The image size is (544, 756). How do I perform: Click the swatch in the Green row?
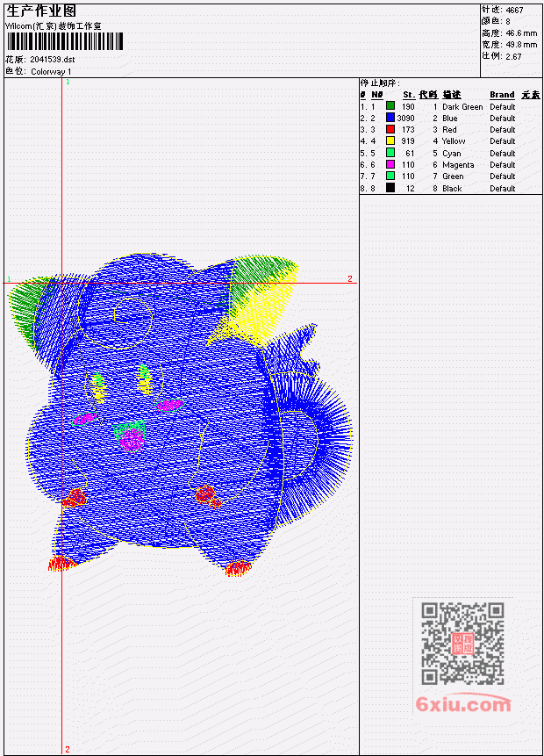(x=390, y=176)
